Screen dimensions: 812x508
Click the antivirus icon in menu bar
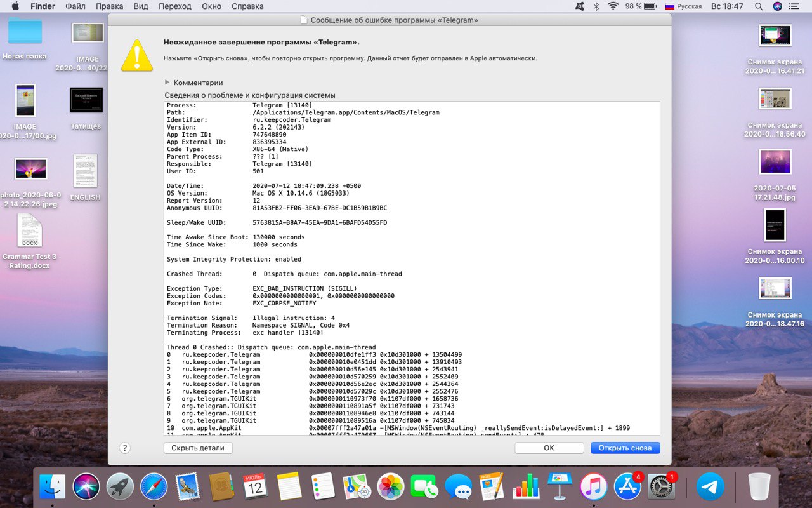pos(580,6)
